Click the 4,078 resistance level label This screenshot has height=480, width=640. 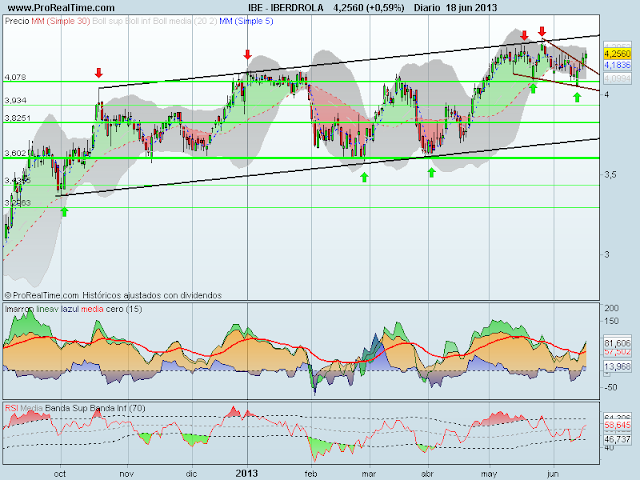(x=15, y=77)
